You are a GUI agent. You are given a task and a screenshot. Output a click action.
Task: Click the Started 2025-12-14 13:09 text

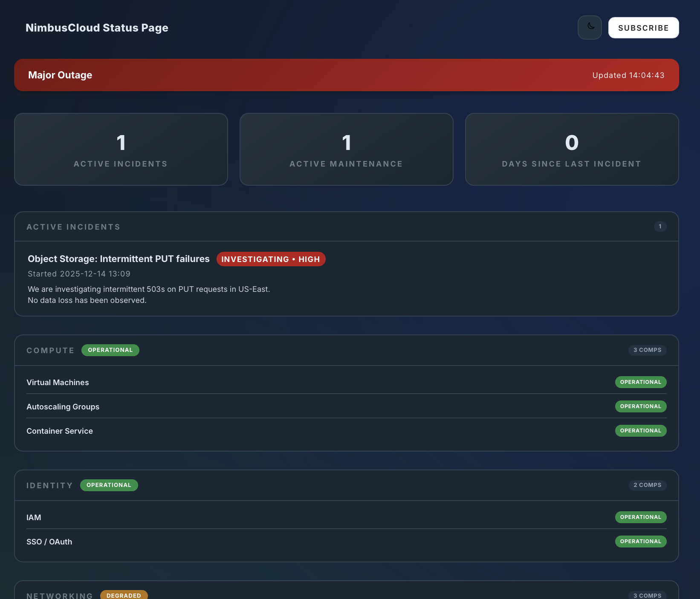coord(79,274)
